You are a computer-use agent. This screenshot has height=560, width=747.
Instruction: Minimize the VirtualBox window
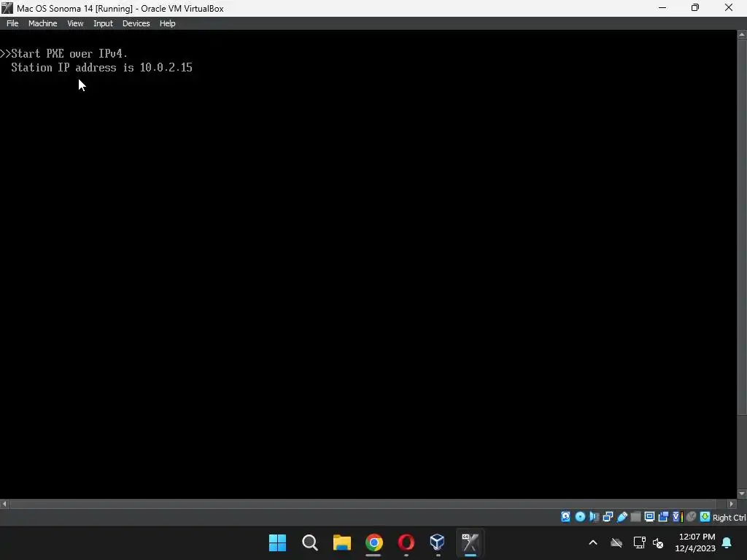(x=662, y=8)
